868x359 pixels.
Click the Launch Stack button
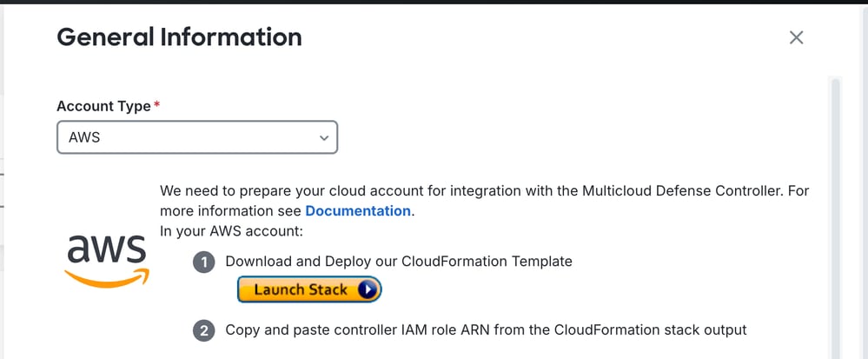tap(309, 289)
